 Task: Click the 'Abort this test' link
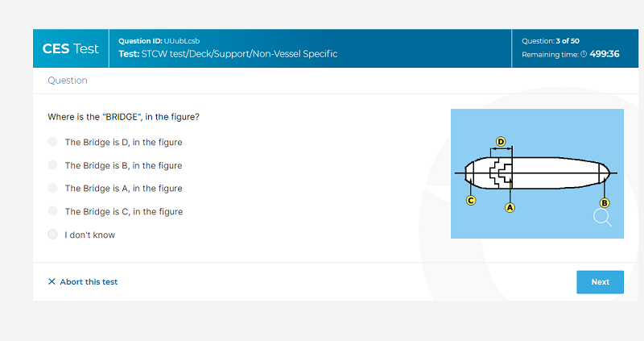click(x=89, y=281)
